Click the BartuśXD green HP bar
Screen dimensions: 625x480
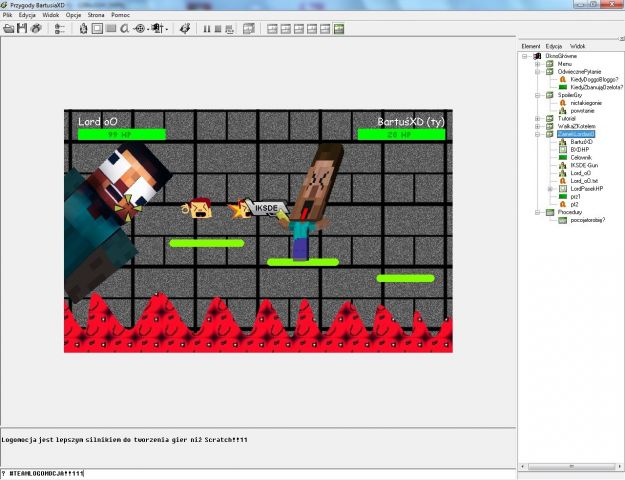pyautogui.click(x=401, y=134)
